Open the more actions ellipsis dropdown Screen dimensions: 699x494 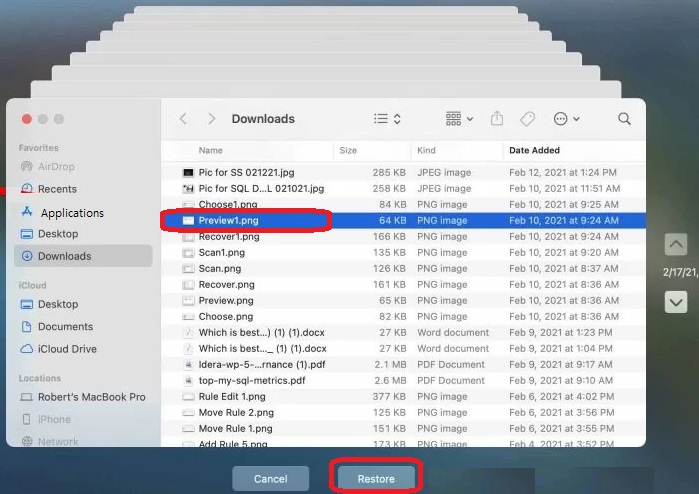click(x=566, y=119)
